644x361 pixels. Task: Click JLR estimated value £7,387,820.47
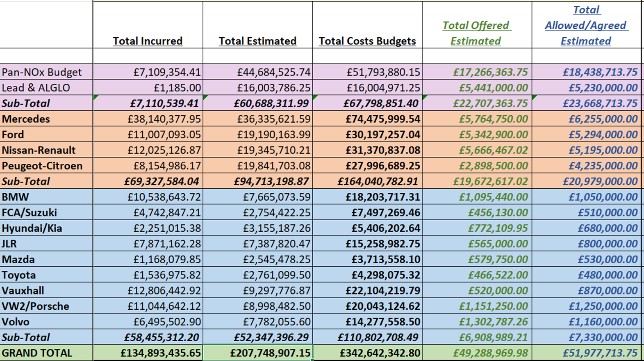pyautogui.click(x=258, y=244)
